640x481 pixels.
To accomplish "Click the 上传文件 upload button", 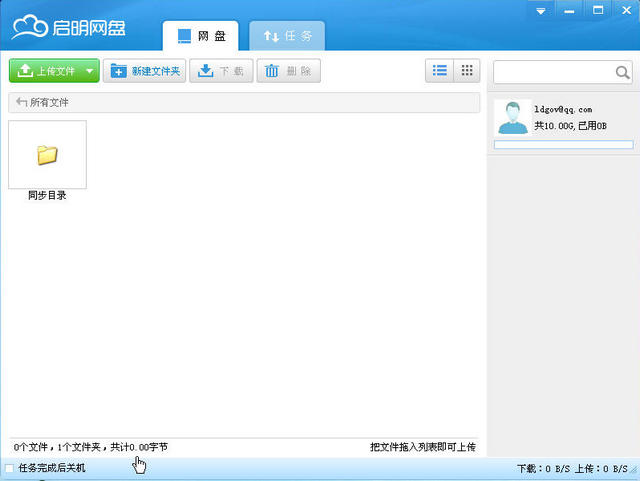I will tap(46, 71).
